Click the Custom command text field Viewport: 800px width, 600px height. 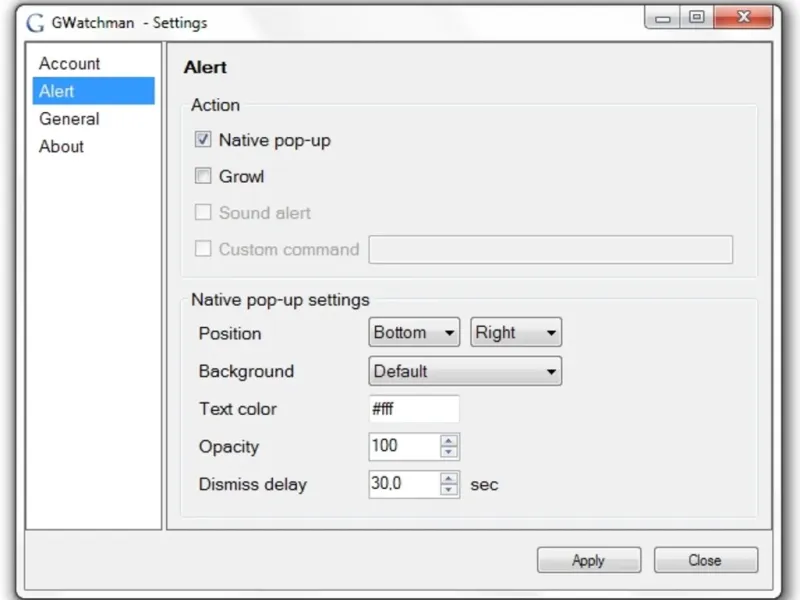point(550,249)
